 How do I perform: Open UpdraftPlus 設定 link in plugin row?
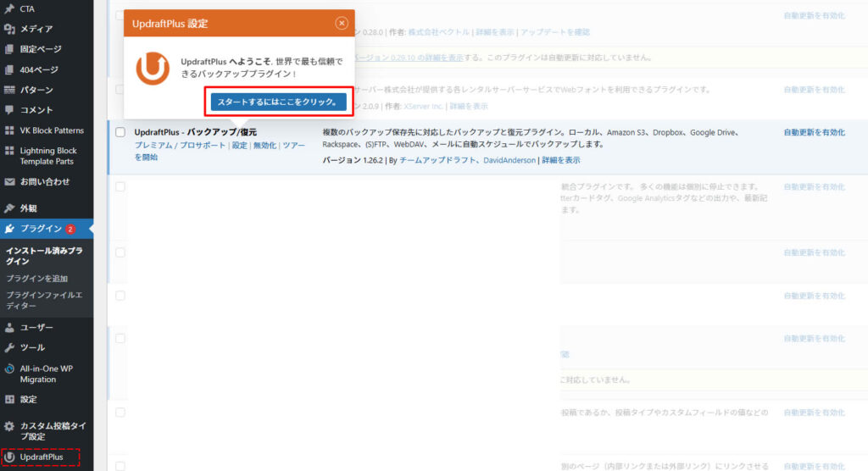(x=239, y=145)
